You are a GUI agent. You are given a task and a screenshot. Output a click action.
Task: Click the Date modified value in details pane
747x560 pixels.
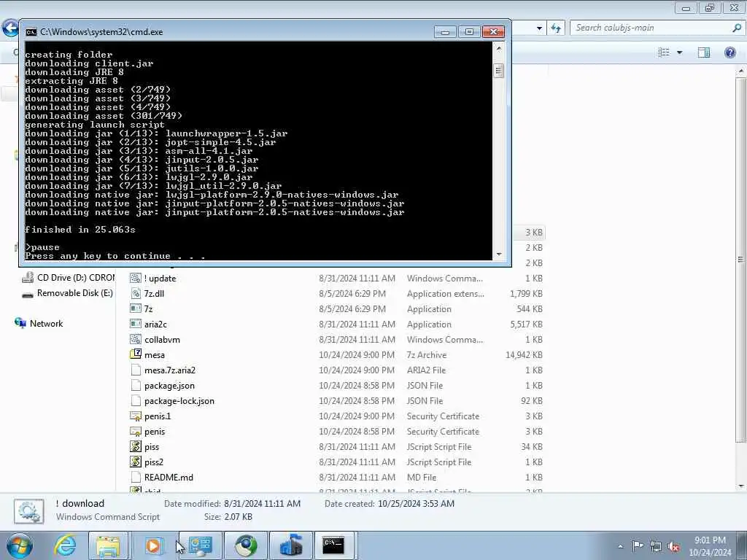click(262, 503)
